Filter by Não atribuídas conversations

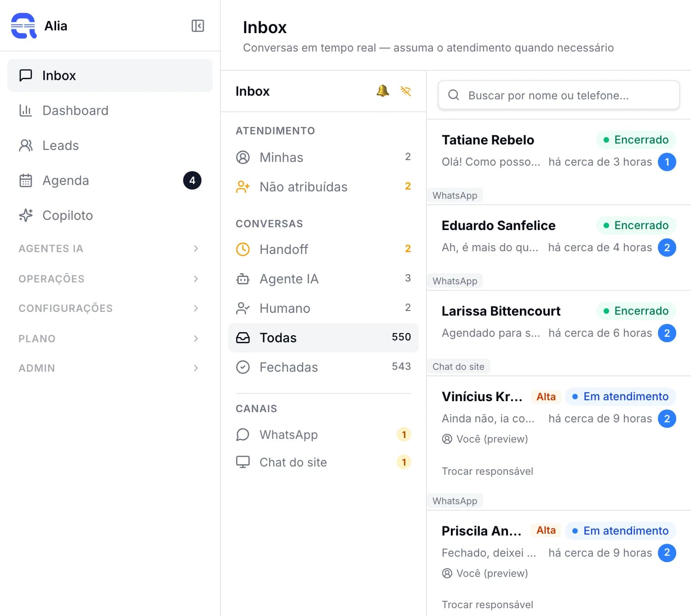pos(323,187)
